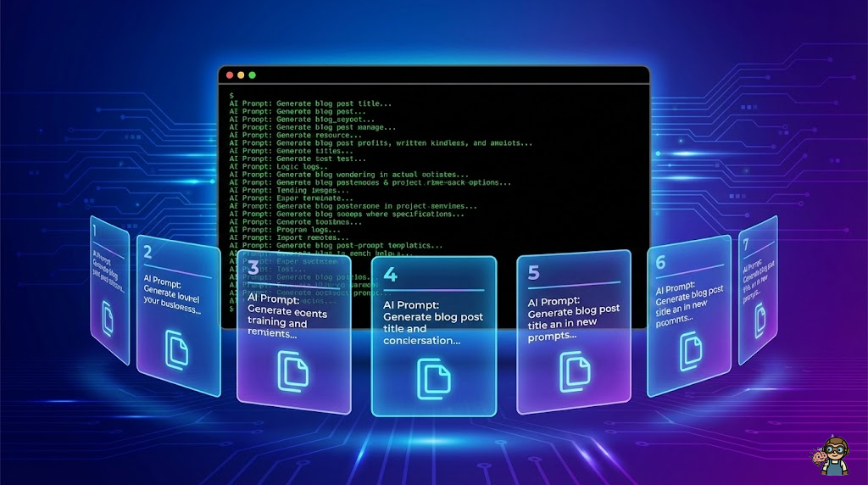Viewport: 868px width, 485px height.
Task: Click the "Generate eoents training" text on card 3
Action: (x=288, y=315)
